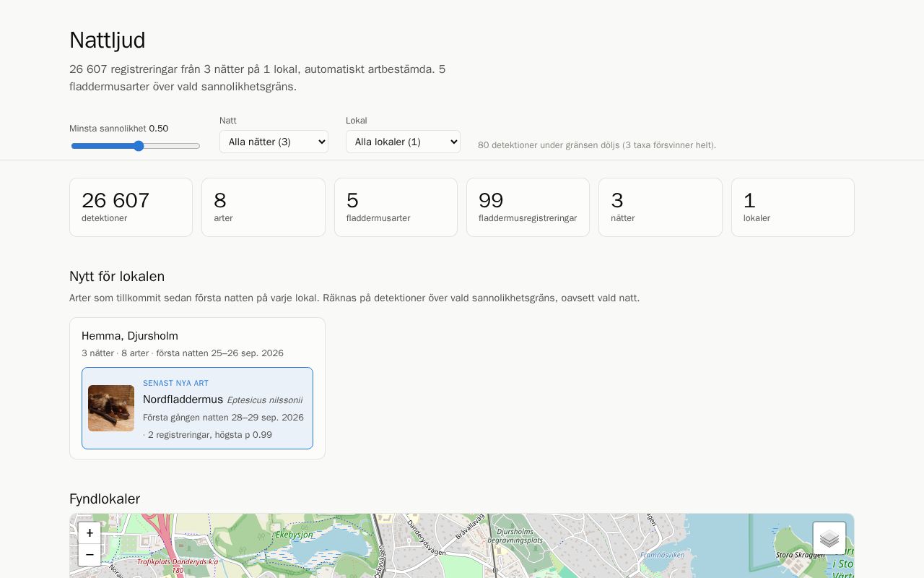Click the 8 arter stat card
Screen dimensions: 924x578
point(263,207)
